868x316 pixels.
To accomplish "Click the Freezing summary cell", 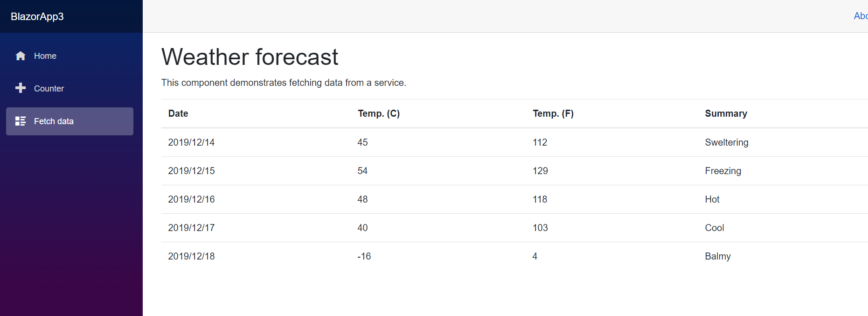I will pyautogui.click(x=722, y=171).
